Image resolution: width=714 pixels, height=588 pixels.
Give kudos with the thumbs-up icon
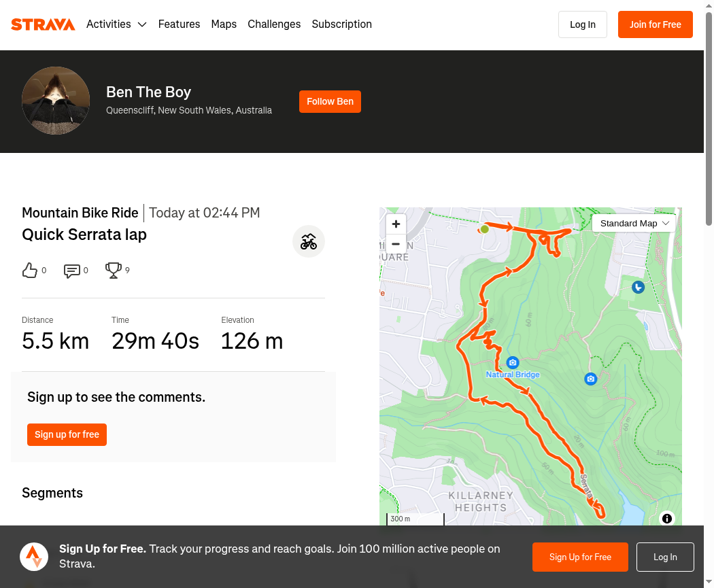click(30, 271)
